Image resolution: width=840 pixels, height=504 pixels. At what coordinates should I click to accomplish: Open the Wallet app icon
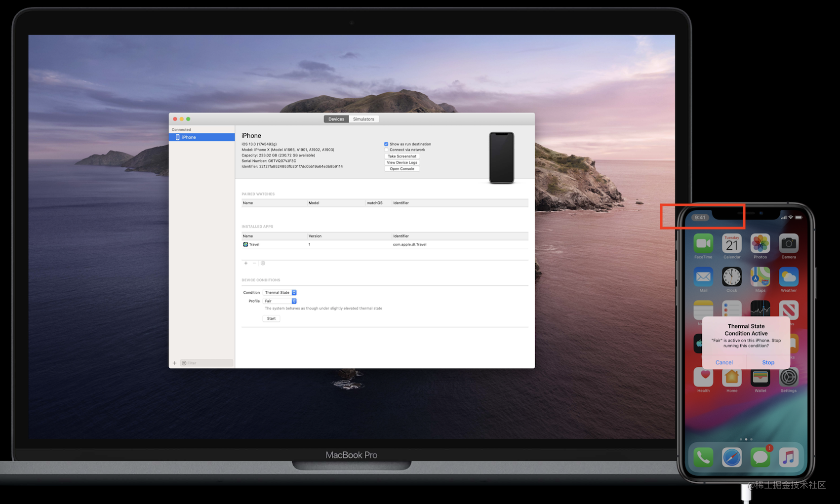tap(760, 378)
